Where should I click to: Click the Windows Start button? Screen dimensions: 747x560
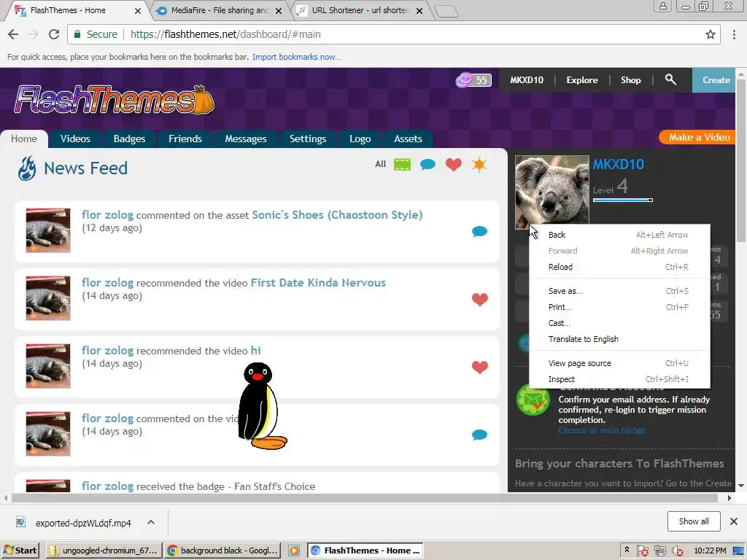[x=20, y=551]
